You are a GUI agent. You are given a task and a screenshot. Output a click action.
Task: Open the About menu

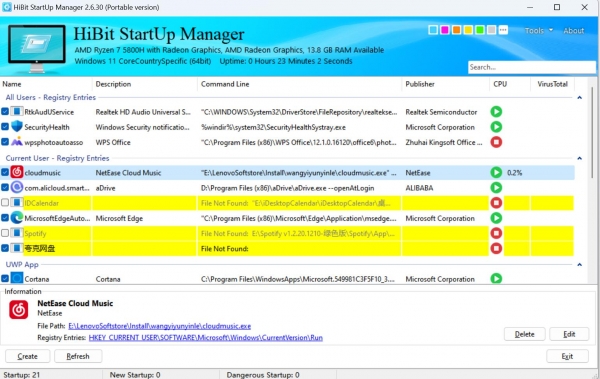pyautogui.click(x=574, y=31)
